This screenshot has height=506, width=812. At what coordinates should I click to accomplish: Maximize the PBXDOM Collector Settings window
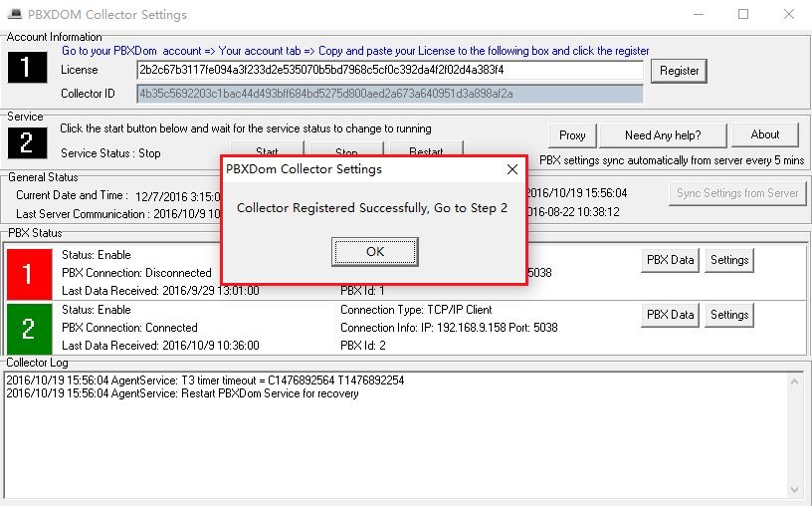click(743, 14)
